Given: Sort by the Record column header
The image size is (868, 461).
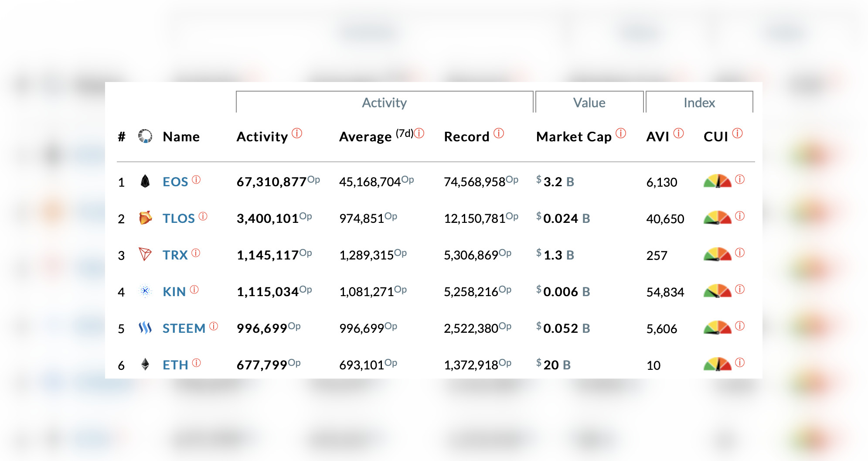Looking at the screenshot, I should coord(466,137).
